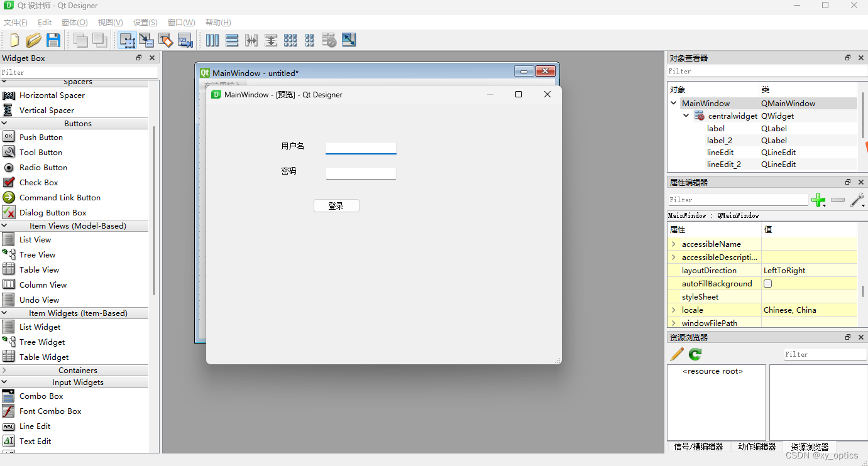
Task: Open property editor wrench configuration
Action: [x=857, y=200]
